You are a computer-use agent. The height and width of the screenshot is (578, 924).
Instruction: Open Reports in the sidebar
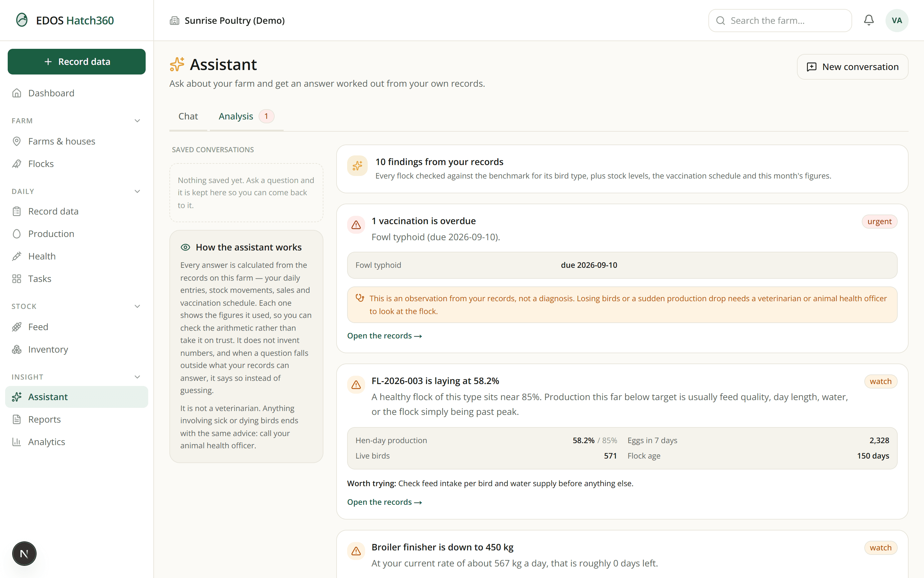click(76, 420)
